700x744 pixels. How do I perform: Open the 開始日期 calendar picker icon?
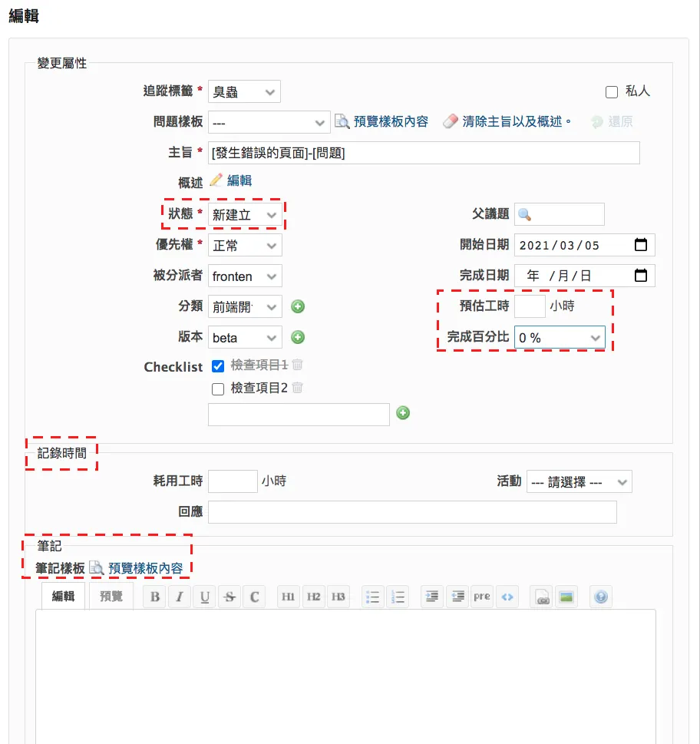(x=641, y=244)
